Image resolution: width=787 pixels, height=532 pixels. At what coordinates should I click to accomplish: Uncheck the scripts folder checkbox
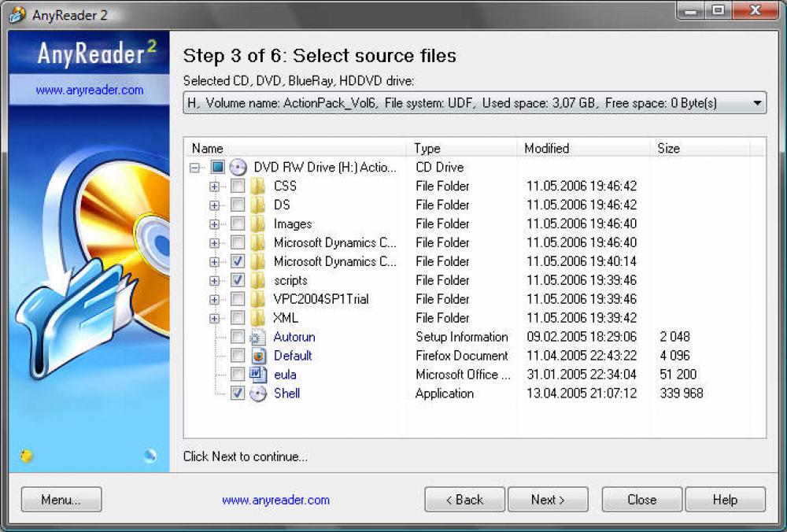pyautogui.click(x=238, y=280)
